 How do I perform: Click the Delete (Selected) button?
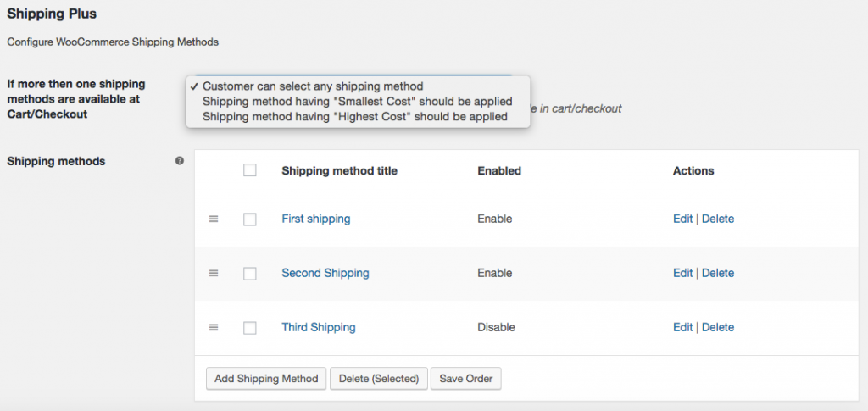[x=379, y=379]
